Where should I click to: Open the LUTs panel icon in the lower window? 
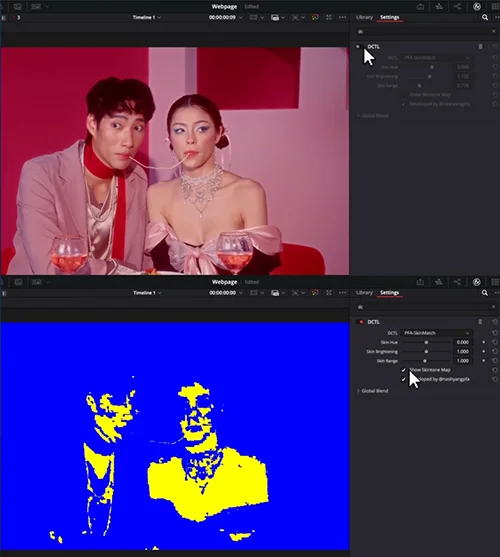tap(37, 282)
